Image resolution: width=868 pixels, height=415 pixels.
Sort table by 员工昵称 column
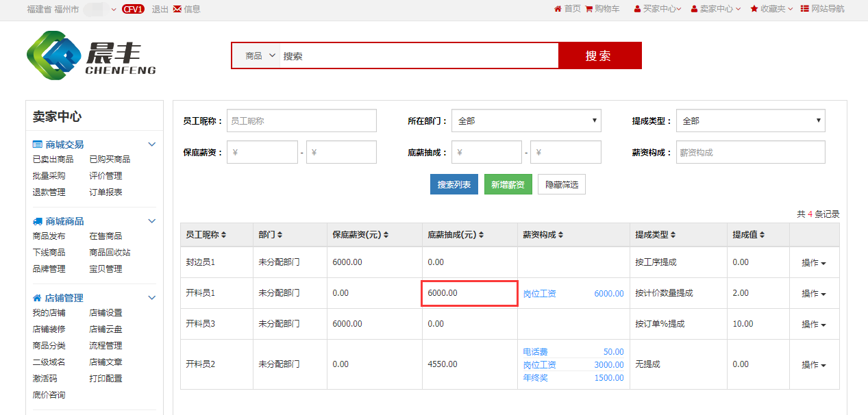point(223,235)
